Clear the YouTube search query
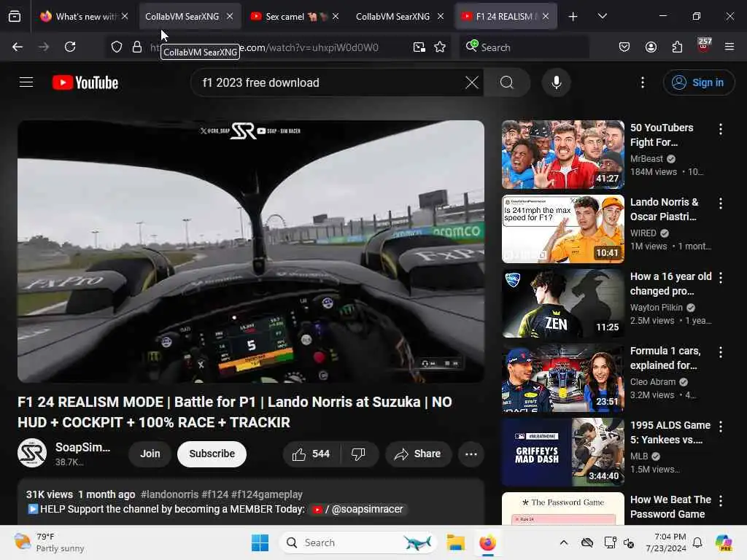 point(472,82)
